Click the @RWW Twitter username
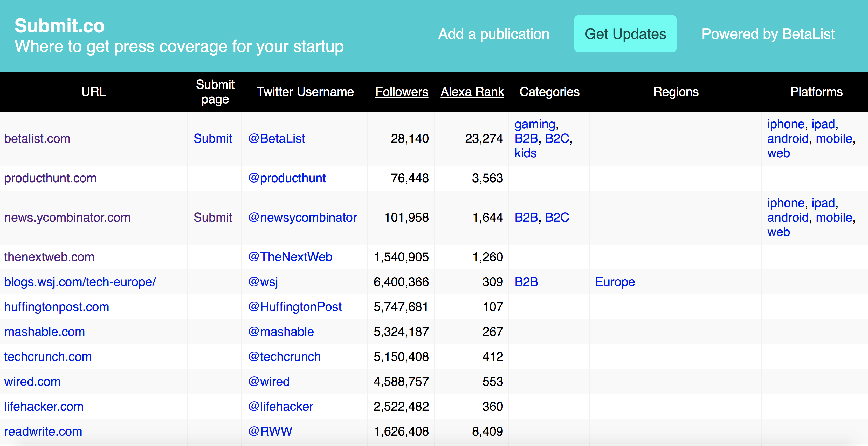Image resolution: width=868 pixels, height=446 pixels. (x=270, y=431)
